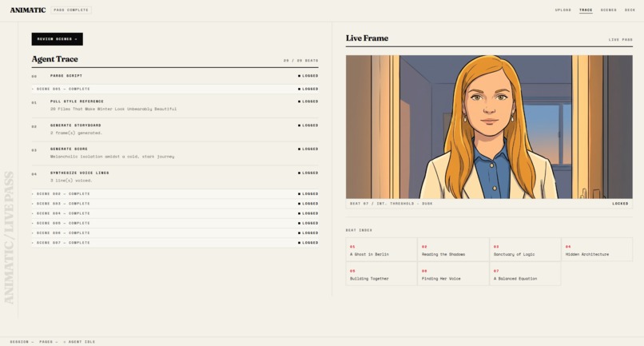Click the Review Scenes button
The image size is (644, 346).
[57, 39]
